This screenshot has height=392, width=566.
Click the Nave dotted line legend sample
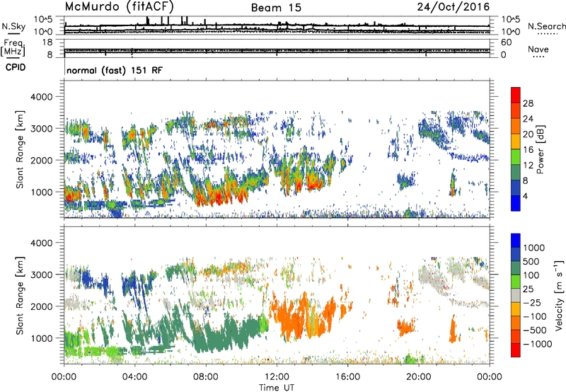539,57
